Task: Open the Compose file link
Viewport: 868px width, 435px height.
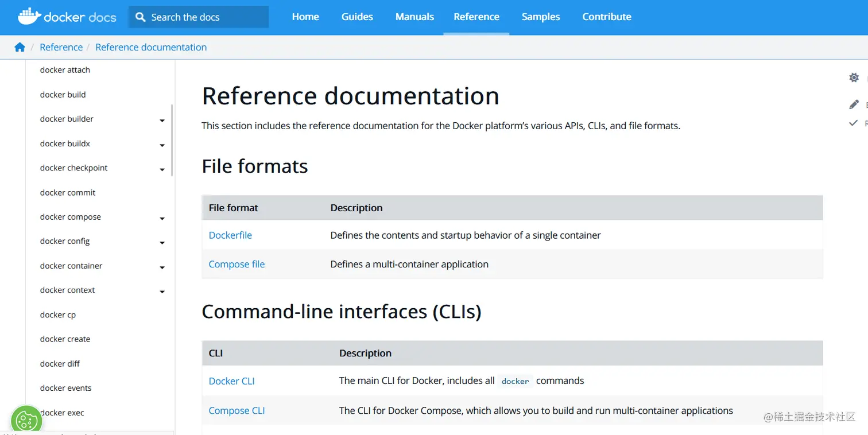Action: pos(237,264)
